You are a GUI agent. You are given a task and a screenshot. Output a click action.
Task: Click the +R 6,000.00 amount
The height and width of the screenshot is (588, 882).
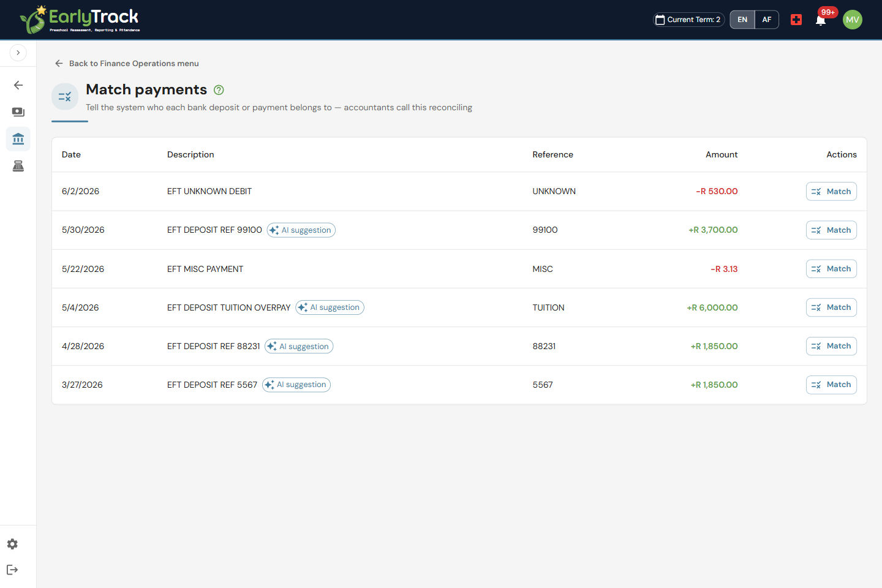point(712,307)
